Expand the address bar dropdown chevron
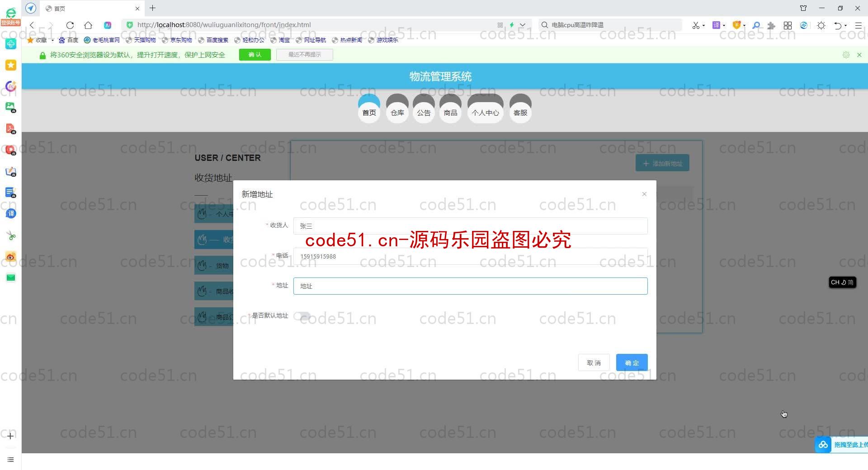 click(523, 25)
